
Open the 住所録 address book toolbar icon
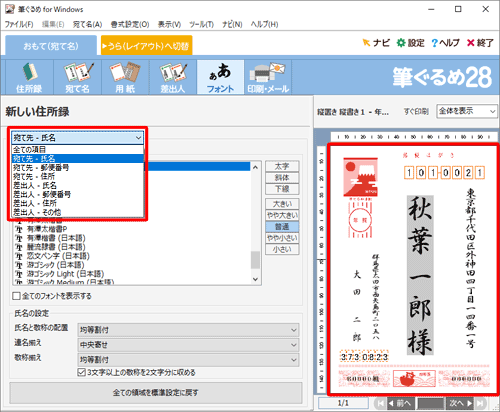pos(29,77)
